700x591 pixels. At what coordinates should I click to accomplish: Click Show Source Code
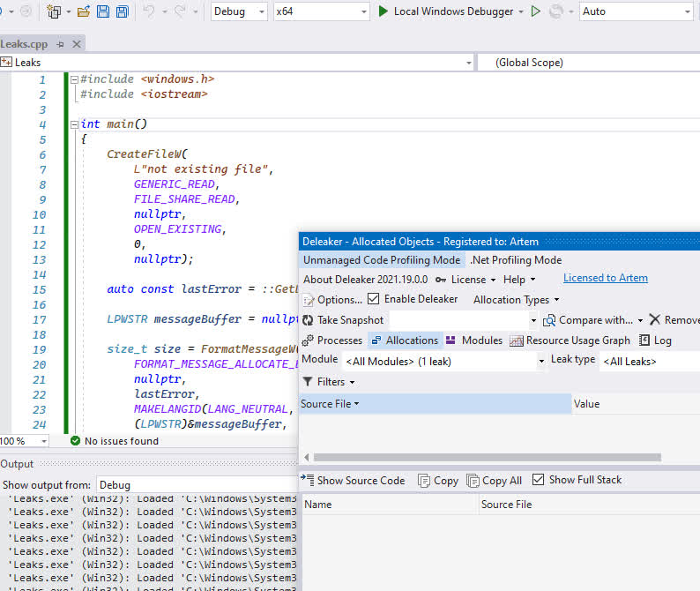(354, 481)
